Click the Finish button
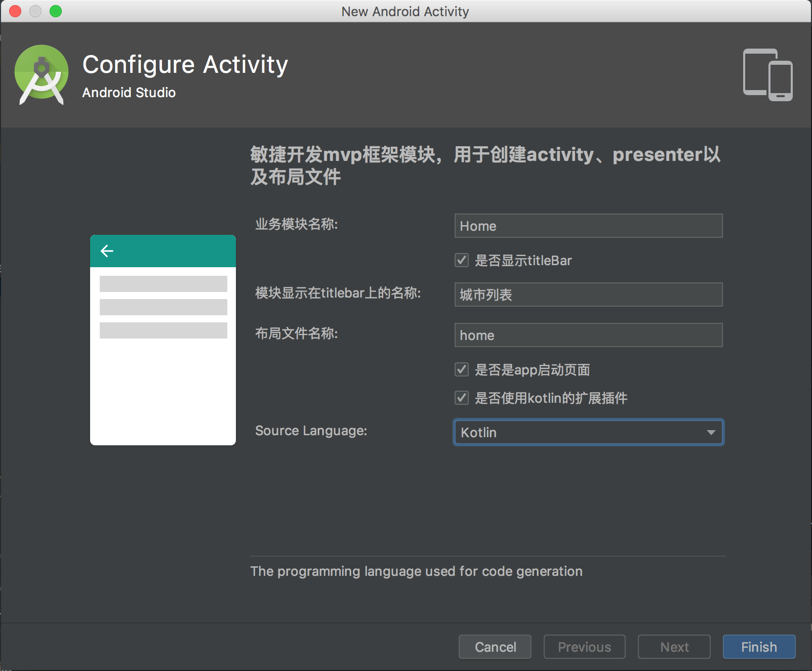Viewport: 812px width, 671px height. click(759, 647)
